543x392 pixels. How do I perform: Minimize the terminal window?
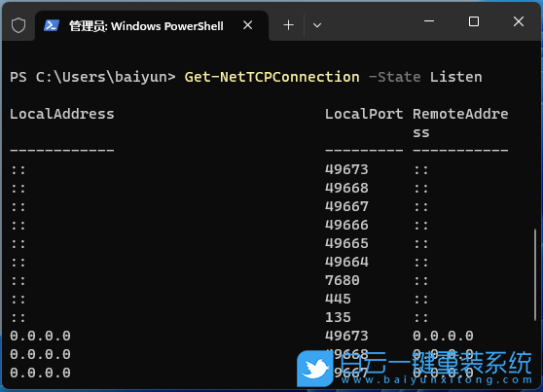[429, 21]
